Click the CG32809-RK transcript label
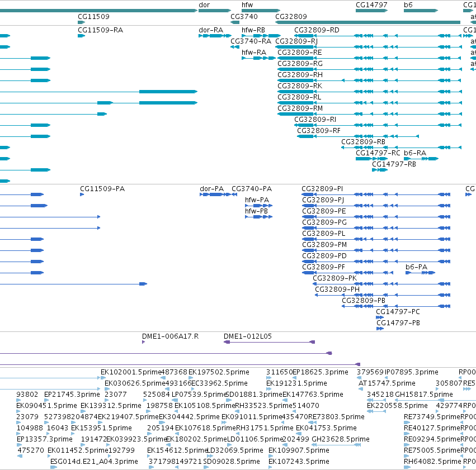 coord(300,86)
